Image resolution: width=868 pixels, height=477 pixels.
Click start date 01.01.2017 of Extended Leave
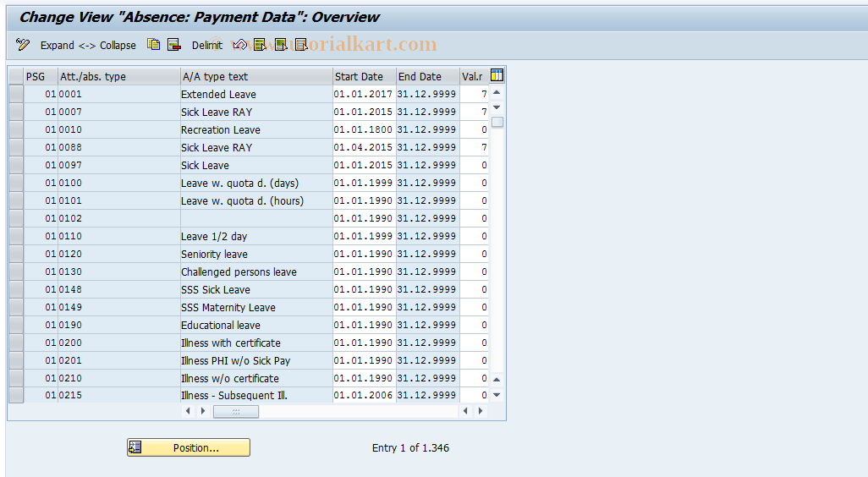click(x=364, y=94)
